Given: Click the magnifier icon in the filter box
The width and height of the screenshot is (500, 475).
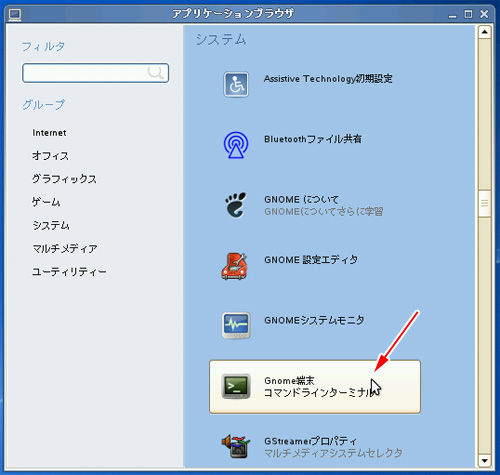Looking at the screenshot, I should pyautogui.click(x=156, y=72).
